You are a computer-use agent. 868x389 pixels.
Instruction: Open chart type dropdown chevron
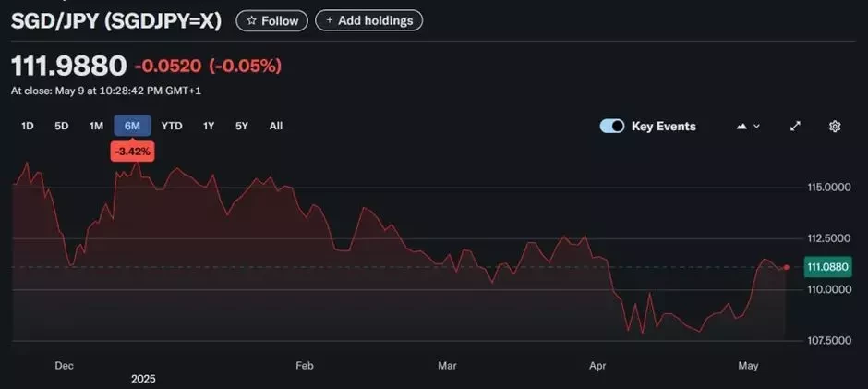click(757, 127)
